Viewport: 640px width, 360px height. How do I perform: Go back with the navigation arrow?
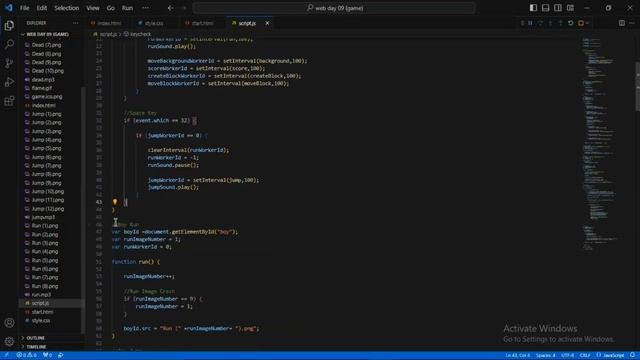tap(171, 8)
